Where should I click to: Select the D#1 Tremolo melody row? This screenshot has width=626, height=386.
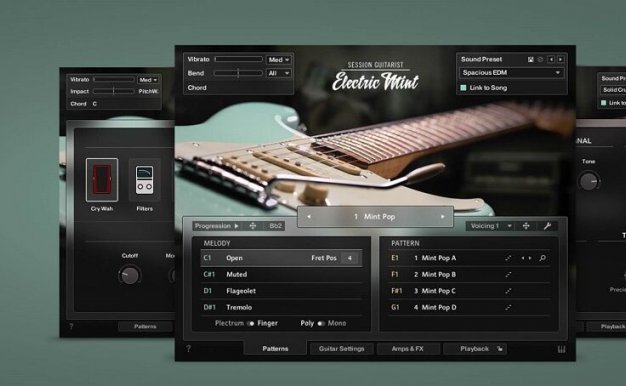click(x=281, y=307)
